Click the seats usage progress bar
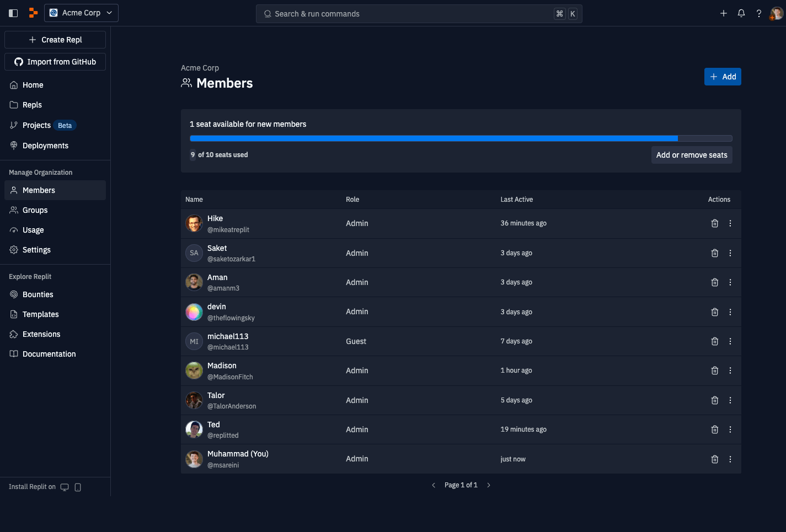This screenshot has height=532, width=786. [x=461, y=138]
